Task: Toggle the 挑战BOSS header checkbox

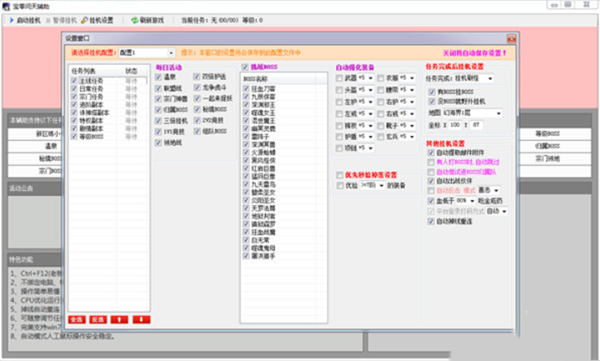Action: point(245,67)
